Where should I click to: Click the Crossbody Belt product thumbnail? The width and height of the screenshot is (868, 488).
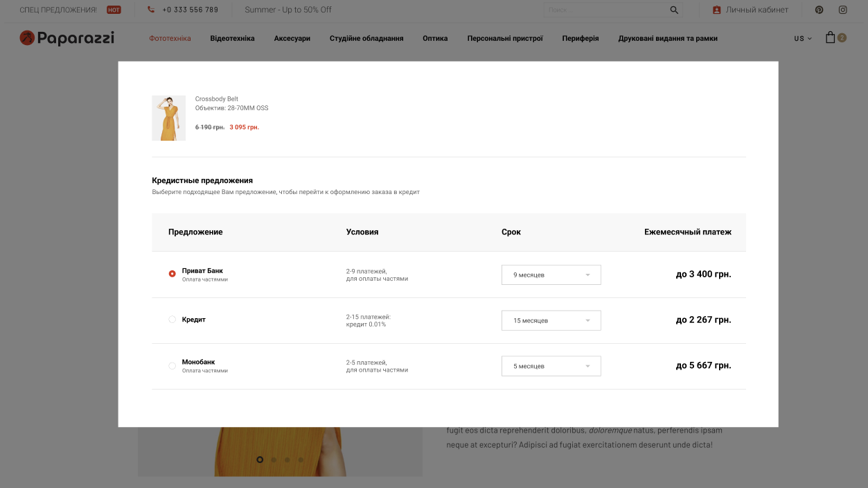click(x=168, y=118)
